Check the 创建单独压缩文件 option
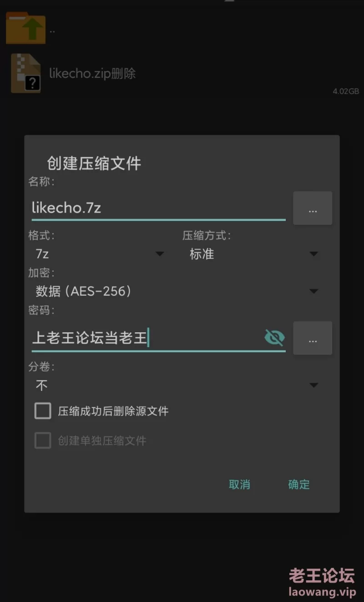 [42, 440]
